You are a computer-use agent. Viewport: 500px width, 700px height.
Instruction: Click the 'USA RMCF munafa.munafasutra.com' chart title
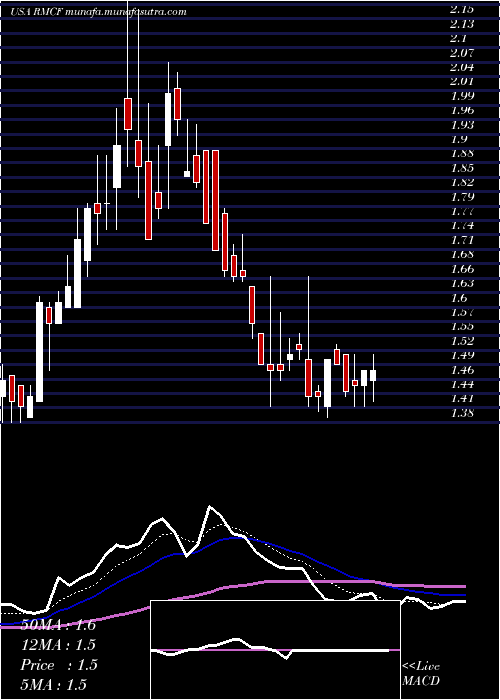98,12
